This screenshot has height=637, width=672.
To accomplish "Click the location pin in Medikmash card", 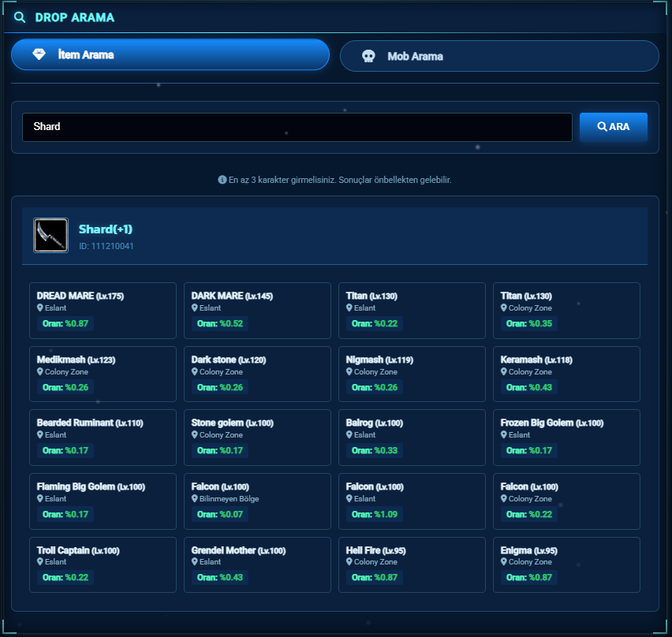I will click(40, 371).
